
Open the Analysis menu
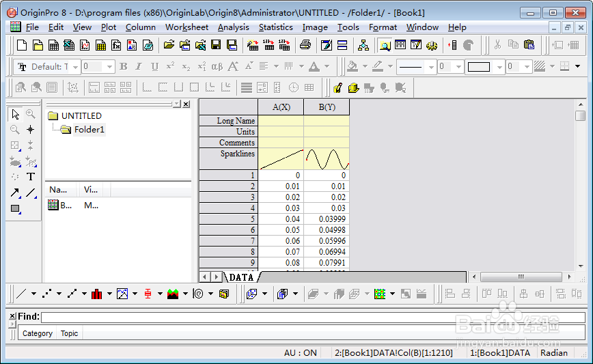[234, 27]
